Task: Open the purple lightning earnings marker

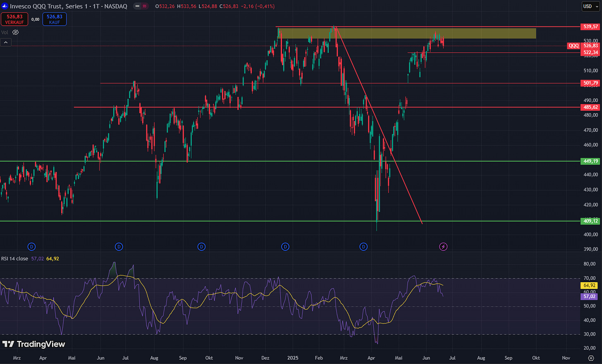Action: (x=443, y=247)
